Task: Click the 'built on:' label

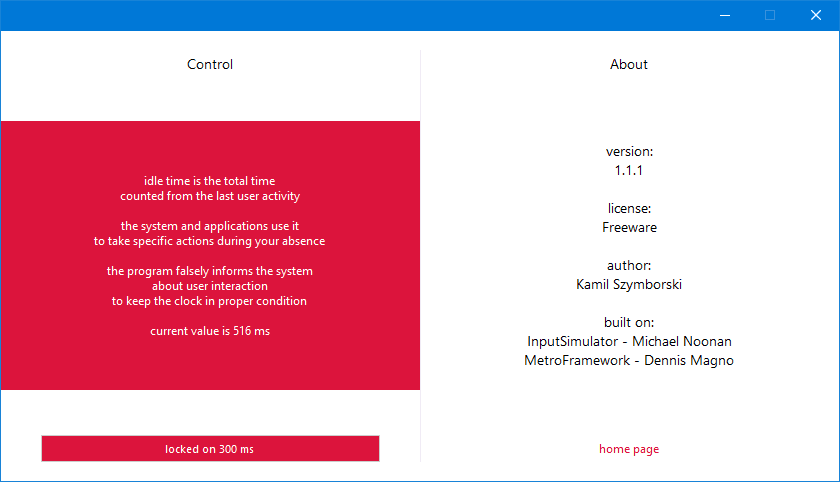Action: 629,322
